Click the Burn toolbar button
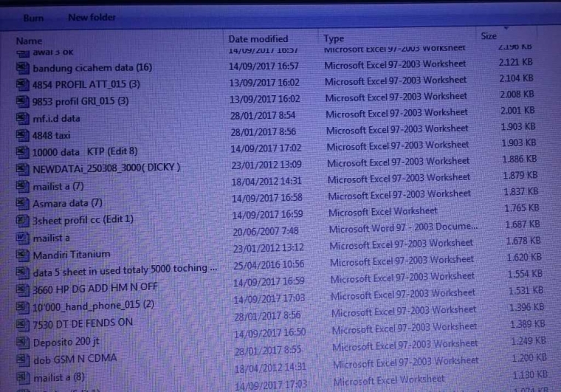The image size is (561, 392). point(33,18)
